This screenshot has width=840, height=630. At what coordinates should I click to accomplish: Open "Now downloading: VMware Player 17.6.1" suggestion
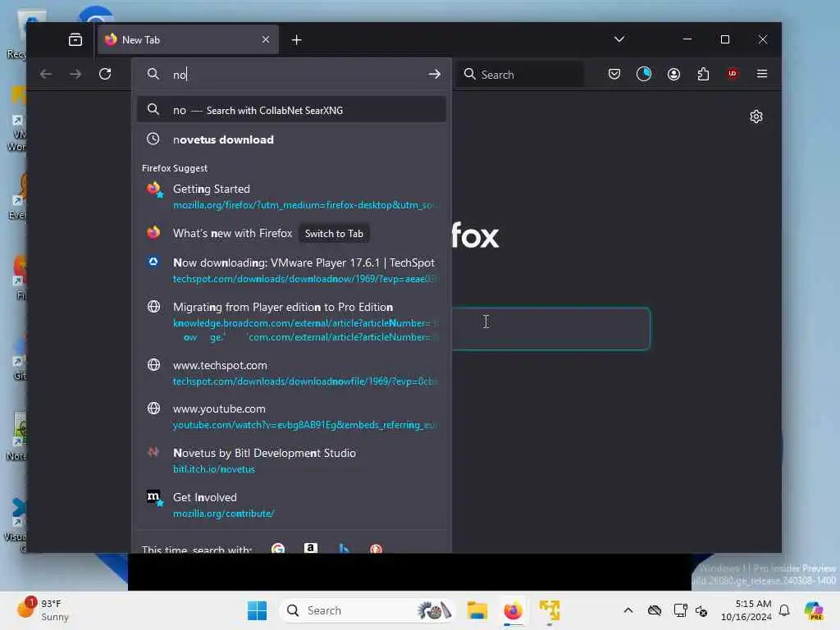pos(291,270)
